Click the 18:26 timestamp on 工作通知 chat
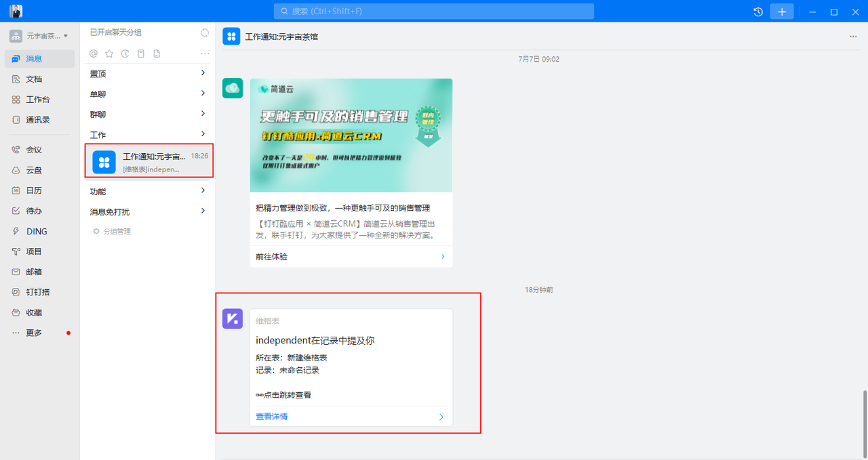868x460 pixels. [x=199, y=156]
